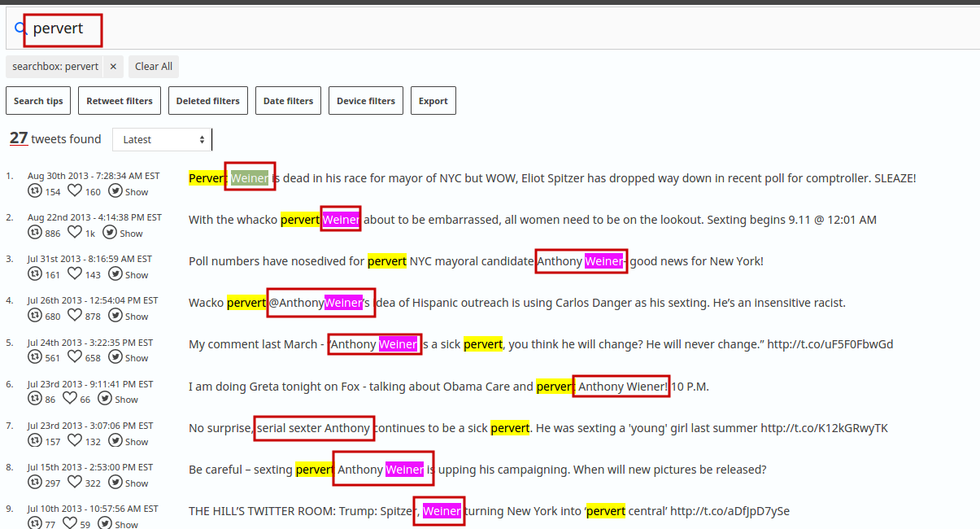Click the Twitter Show icon on Aug 30th tweet
This screenshot has width=980, height=529.
(115, 190)
